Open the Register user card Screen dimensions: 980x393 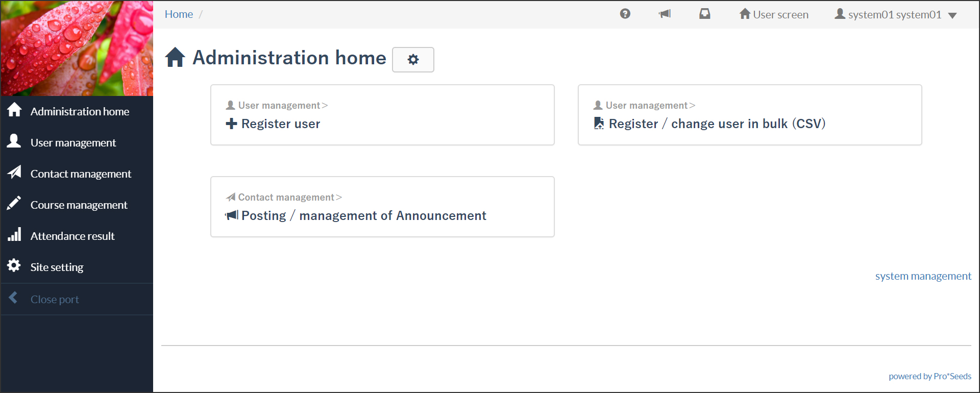382,115
